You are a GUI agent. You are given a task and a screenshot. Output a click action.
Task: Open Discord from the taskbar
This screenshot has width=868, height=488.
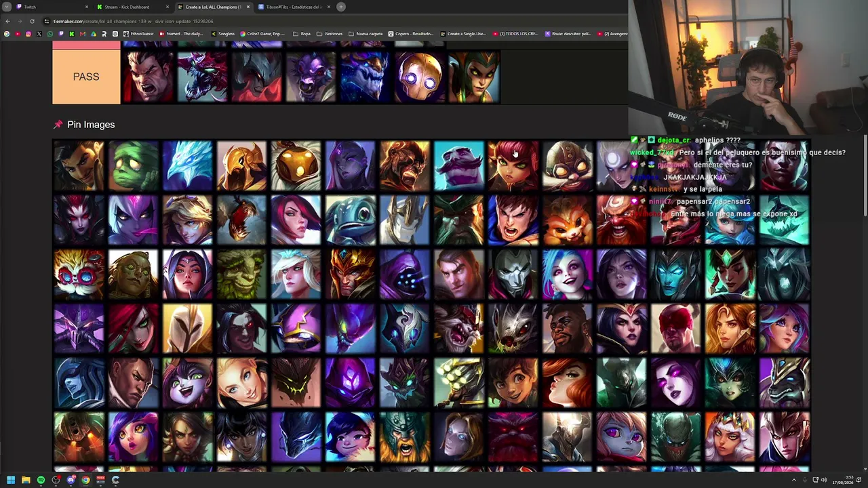click(71, 480)
